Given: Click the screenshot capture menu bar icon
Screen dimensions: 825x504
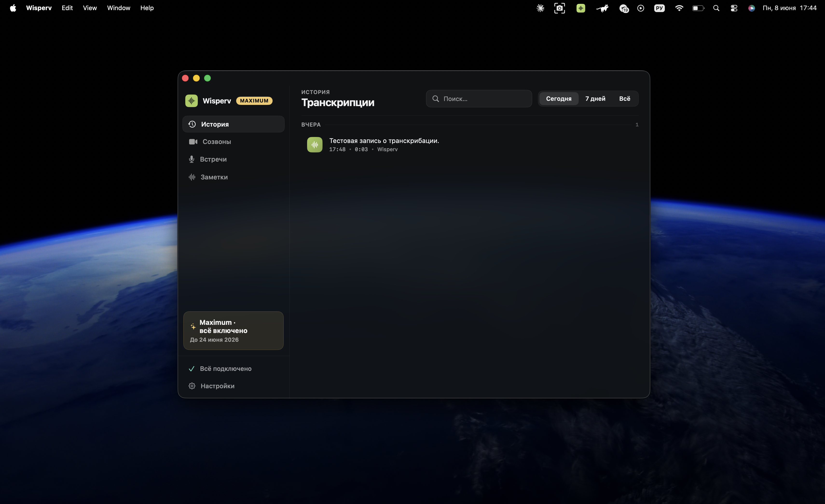Looking at the screenshot, I should click(x=559, y=8).
